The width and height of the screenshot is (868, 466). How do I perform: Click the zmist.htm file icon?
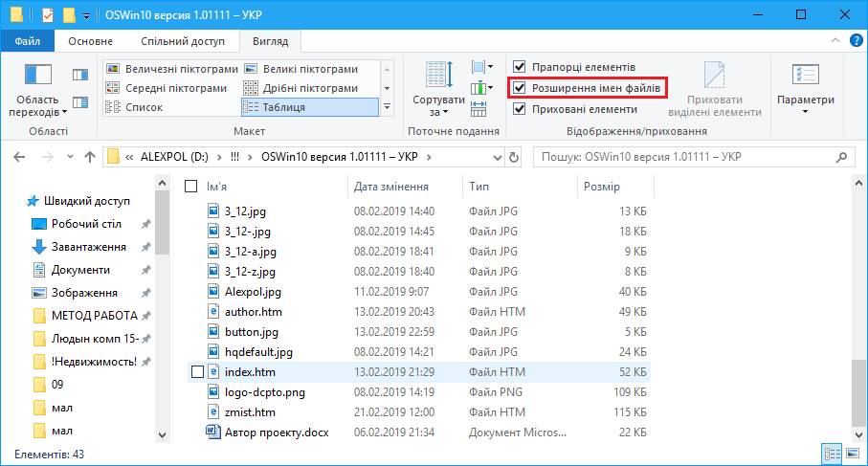(x=213, y=411)
